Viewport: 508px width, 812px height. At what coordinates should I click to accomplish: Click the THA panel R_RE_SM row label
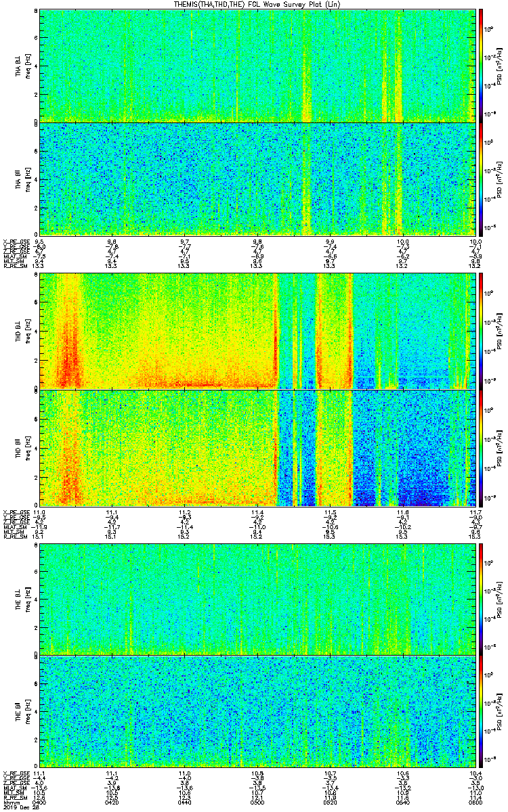pos(15,266)
